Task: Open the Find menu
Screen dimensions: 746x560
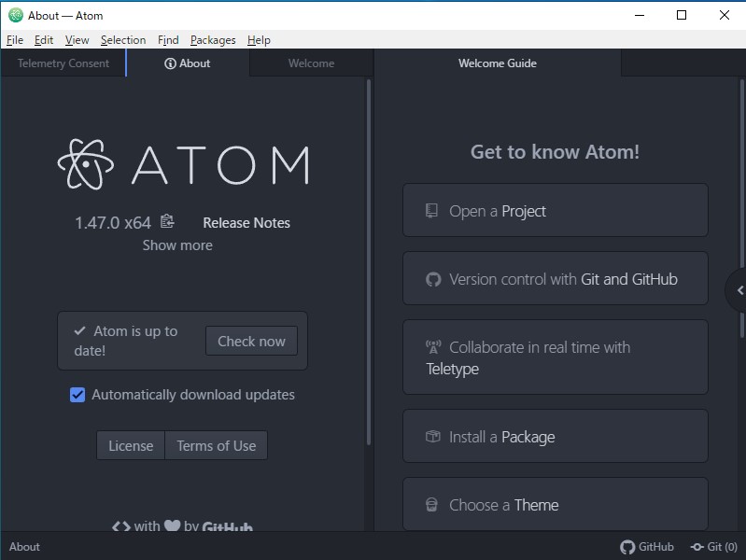Action: coord(168,40)
